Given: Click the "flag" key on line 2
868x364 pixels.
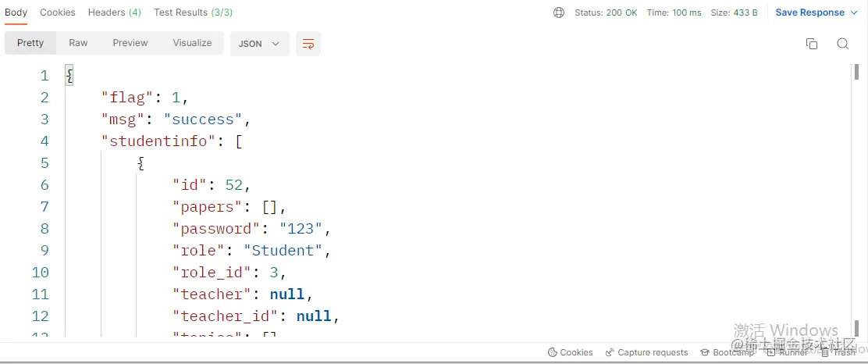Looking at the screenshot, I should pyautogui.click(x=126, y=98).
